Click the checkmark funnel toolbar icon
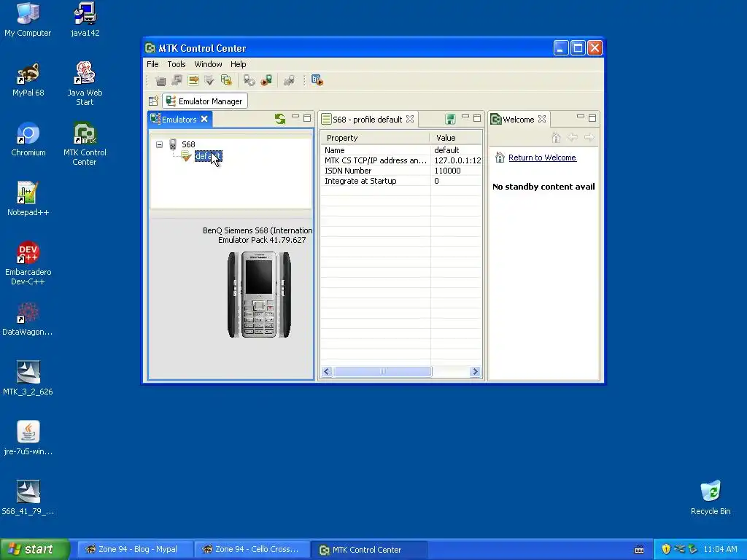This screenshot has height=560, width=747. tap(209, 80)
